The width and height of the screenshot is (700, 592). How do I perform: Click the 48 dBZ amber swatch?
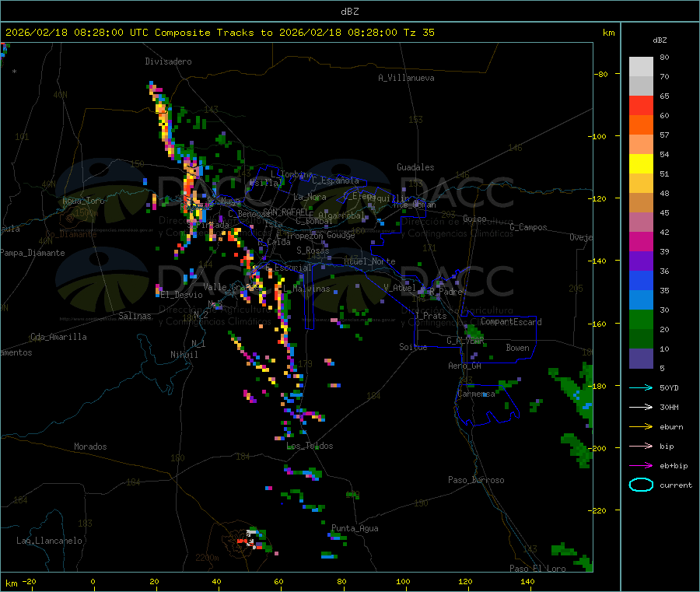coord(641,184)
